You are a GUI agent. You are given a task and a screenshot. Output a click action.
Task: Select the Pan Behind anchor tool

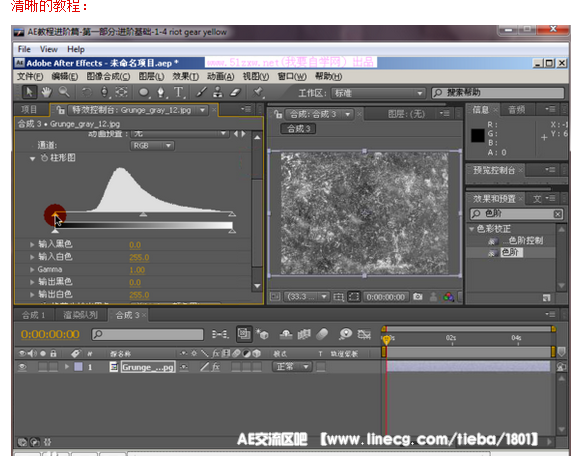point(121,92)
